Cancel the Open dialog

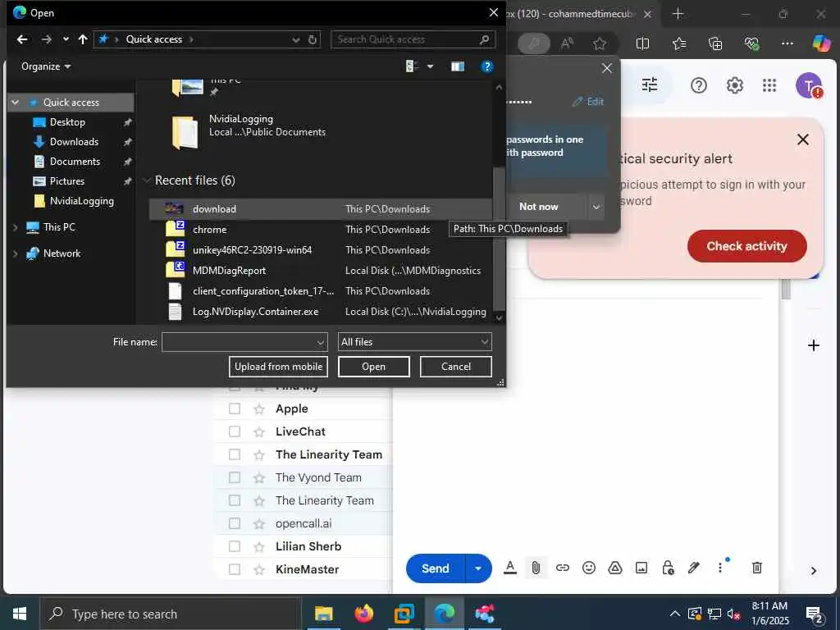pyautogui.click(x=456, y=367)
